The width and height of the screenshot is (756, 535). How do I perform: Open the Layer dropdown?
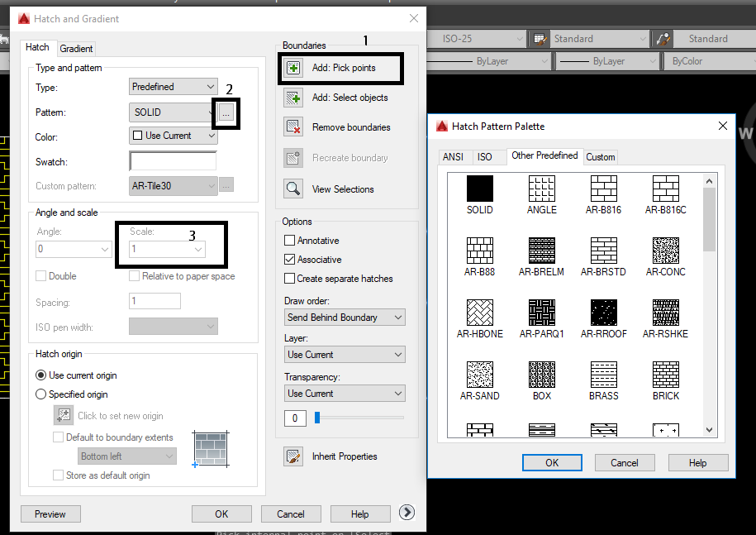pyautogui.click(x=345, y=354)
